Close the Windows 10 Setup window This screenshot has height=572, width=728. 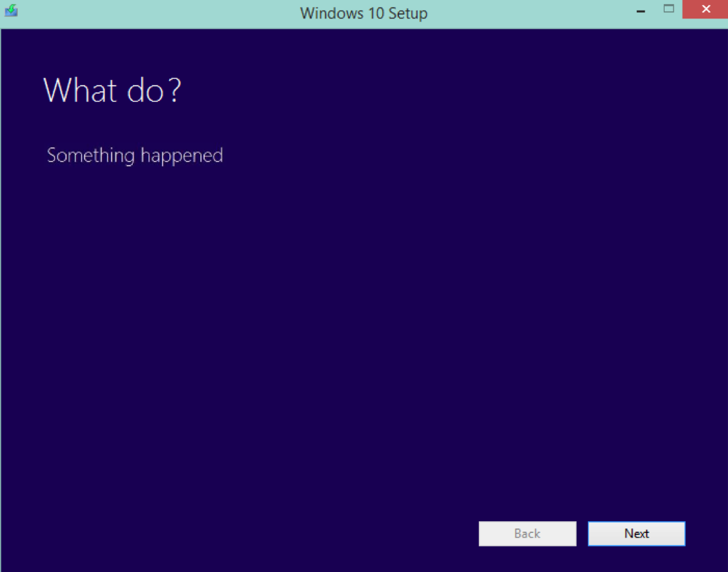pyautogui.click(x=706, y=9)
